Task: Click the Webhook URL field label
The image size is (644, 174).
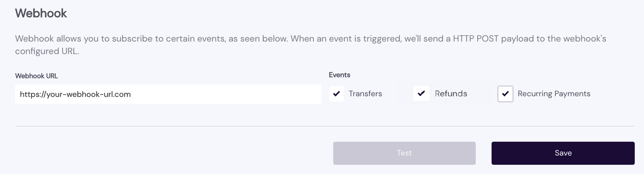Action: click(36, 76)
